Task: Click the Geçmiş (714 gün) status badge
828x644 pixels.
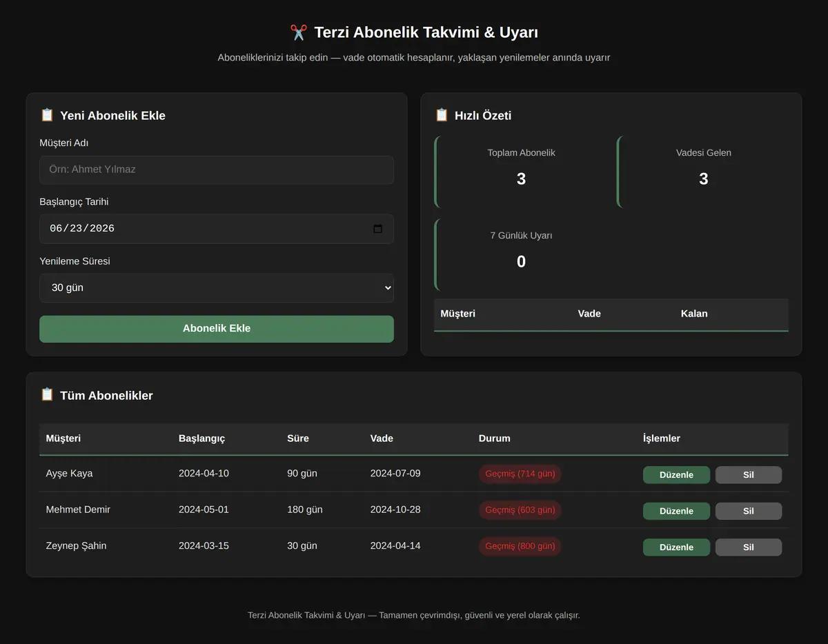Action: tap(520, 474)
